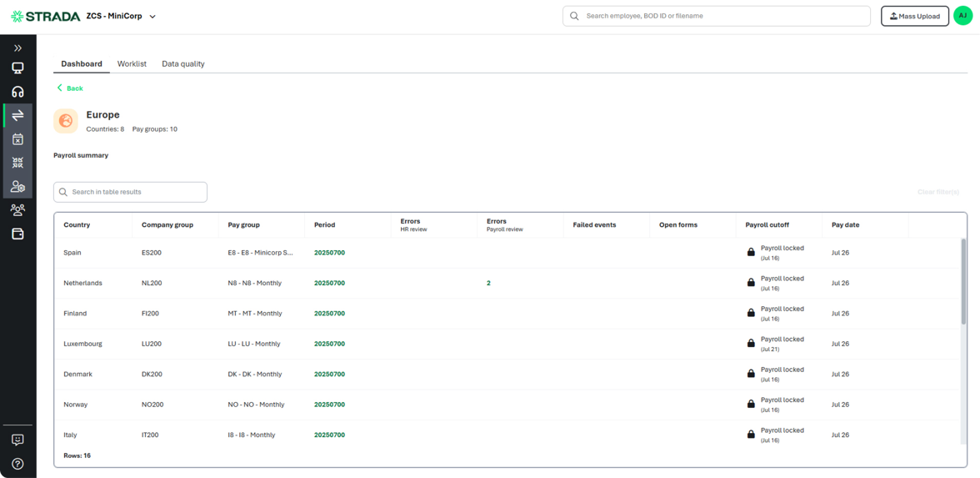980x478 pixels.
Task: Click the table's vertical scrollbar
Action: pyautogui.click(x=962, y=284)
